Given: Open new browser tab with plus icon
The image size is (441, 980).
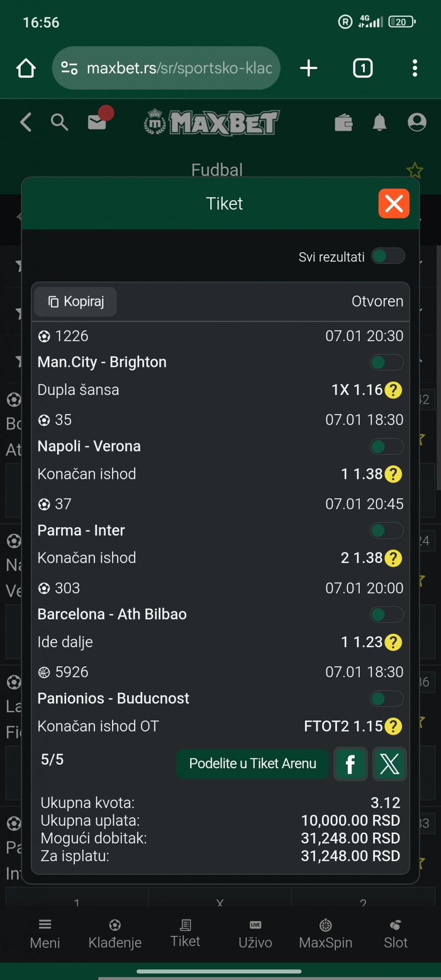Looking at the screenshot, I should (309, 68).
